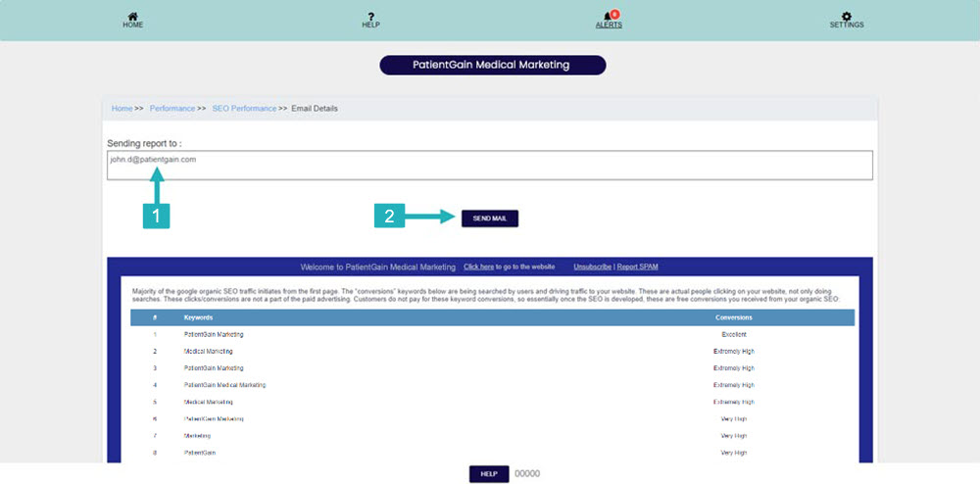Click row 6 Very High conversion value
The image size is (980, 484).
pos(734,419)
